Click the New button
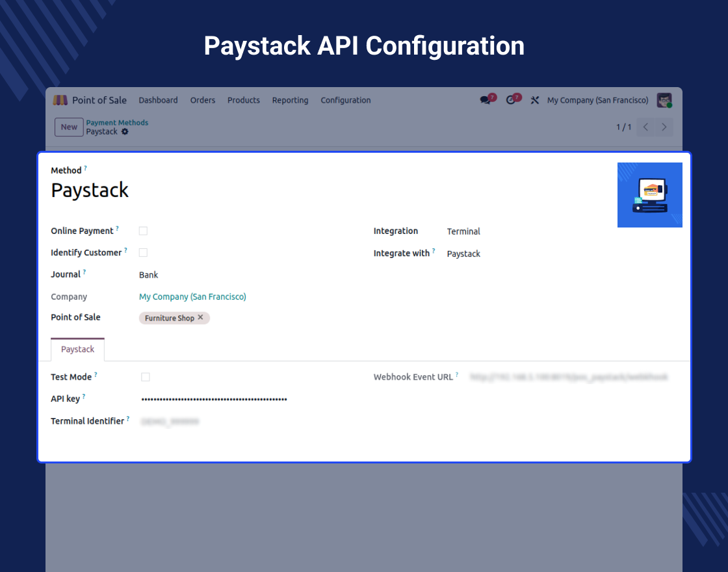 pos(69,127)
